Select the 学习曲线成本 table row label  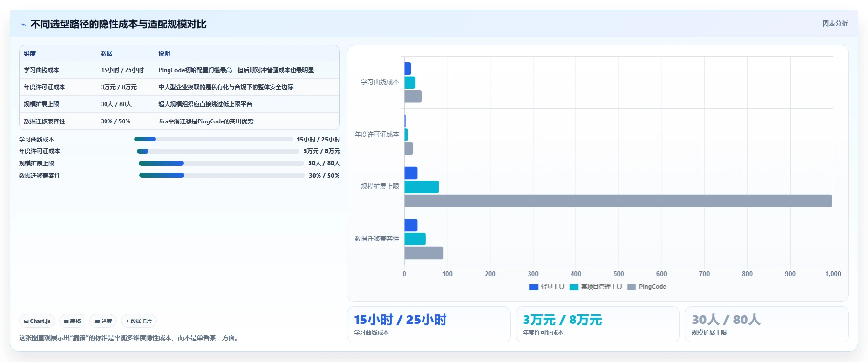click(42, 70)
